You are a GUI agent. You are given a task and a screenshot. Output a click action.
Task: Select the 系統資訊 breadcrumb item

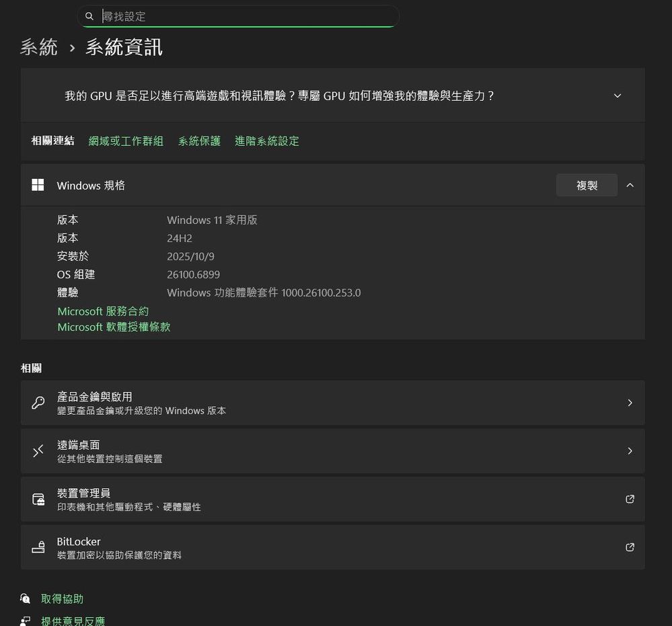coord(123,47)
